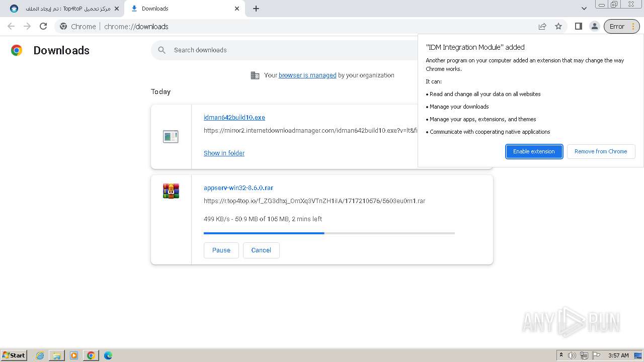The height and width of the screenshot is (362, 644).
Task: Open a new tab with the plus icon
Action: [x=256, y=9]
